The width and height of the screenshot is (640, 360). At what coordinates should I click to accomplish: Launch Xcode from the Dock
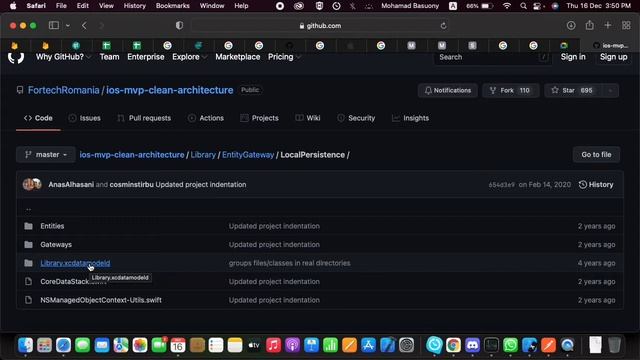coord(387,345)
